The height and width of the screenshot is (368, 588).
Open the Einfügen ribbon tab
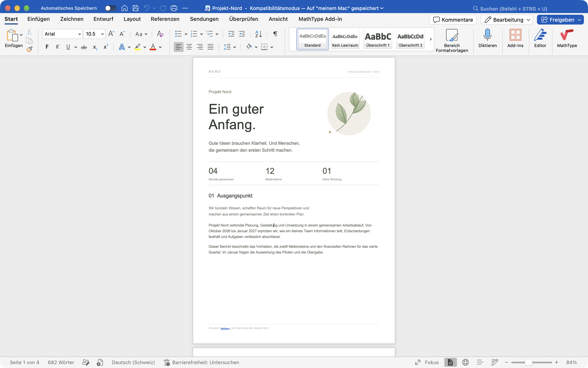pyautogui.click(x=38, y=19)
